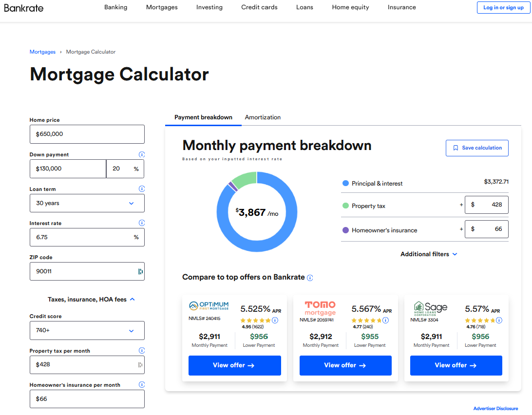Click info icon beside Compare to top offers

pos(310,278)
